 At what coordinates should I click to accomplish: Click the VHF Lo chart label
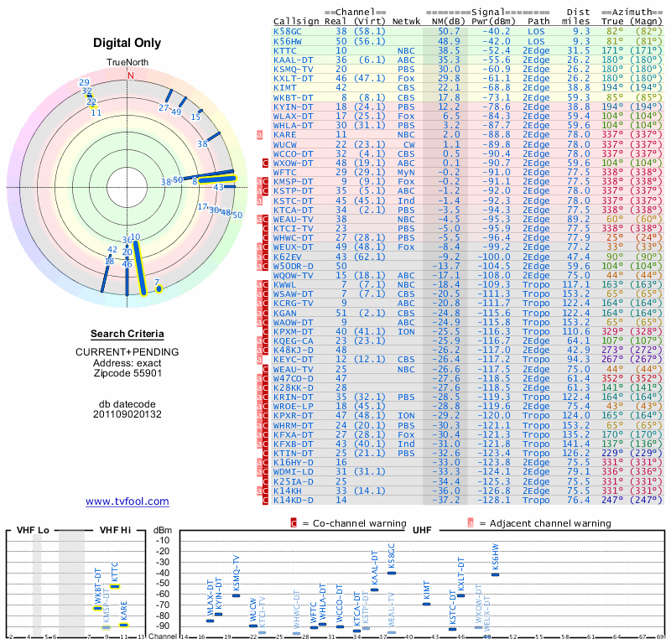33,530
